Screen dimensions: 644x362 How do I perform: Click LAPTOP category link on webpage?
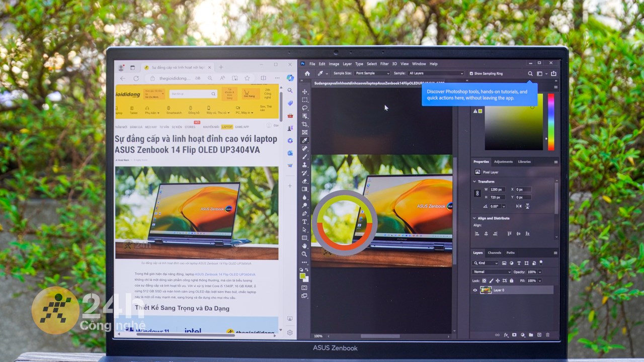tap(227, 127)
